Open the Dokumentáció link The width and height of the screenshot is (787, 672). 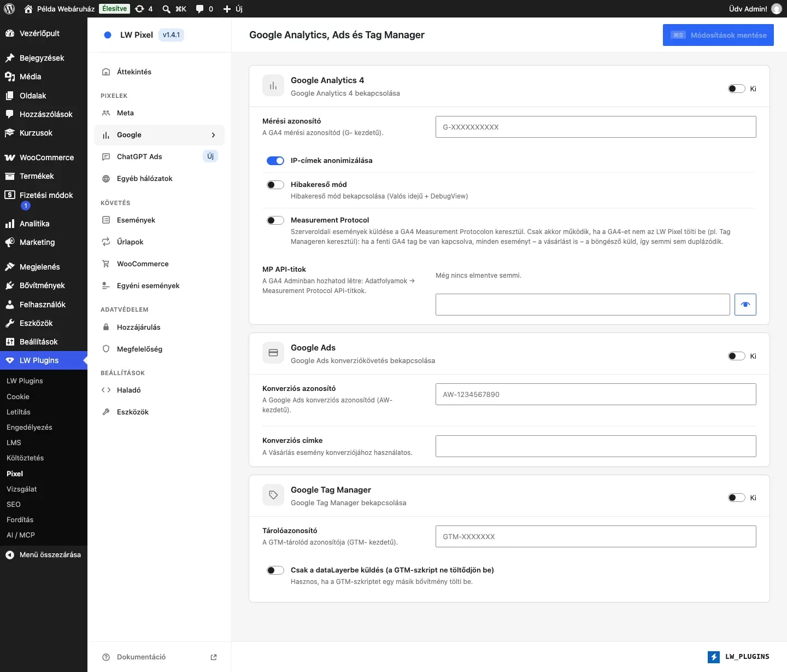(x=159, y=657)
